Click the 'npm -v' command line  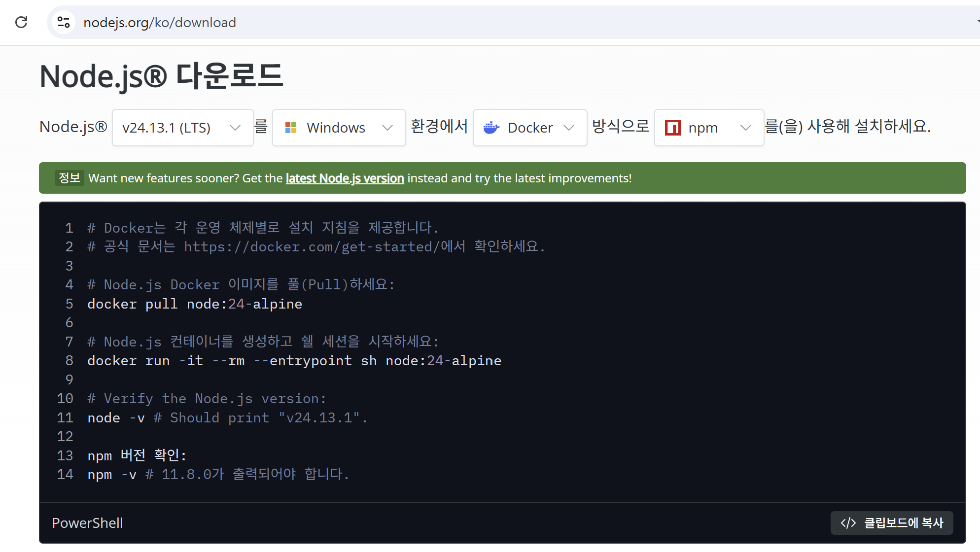218,475
